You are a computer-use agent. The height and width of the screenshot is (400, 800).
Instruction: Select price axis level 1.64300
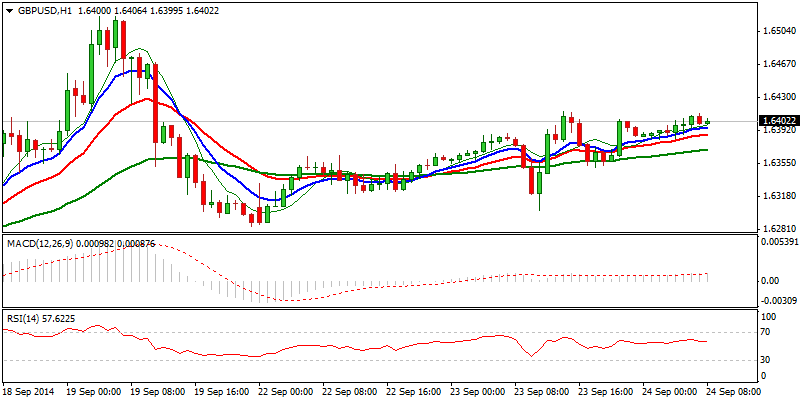778,96
